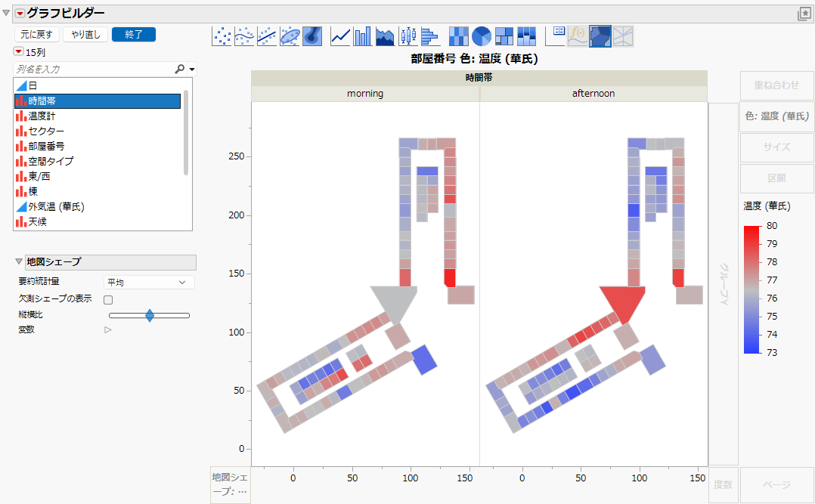Viewport: 815px width, 504px height.
Task: Click the afternoon panel header
Action: pos(593,94)
